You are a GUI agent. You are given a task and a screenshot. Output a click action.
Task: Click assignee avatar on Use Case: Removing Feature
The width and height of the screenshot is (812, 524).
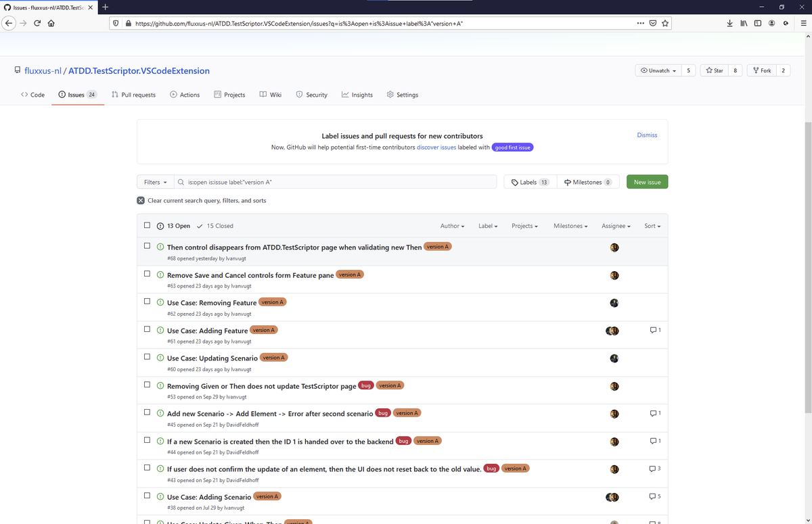pyautogui.click(x=614, y=302)
